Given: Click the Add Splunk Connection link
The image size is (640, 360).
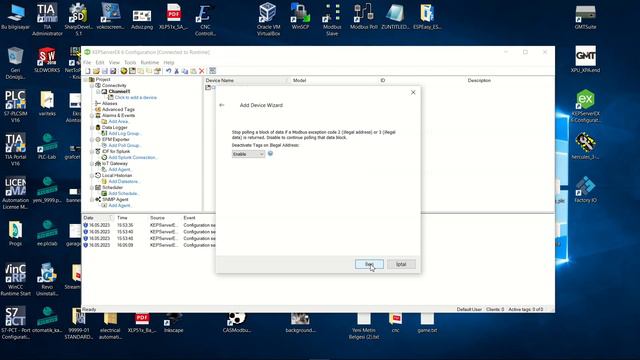Looking at the screenshot, I should click(133, 158).
